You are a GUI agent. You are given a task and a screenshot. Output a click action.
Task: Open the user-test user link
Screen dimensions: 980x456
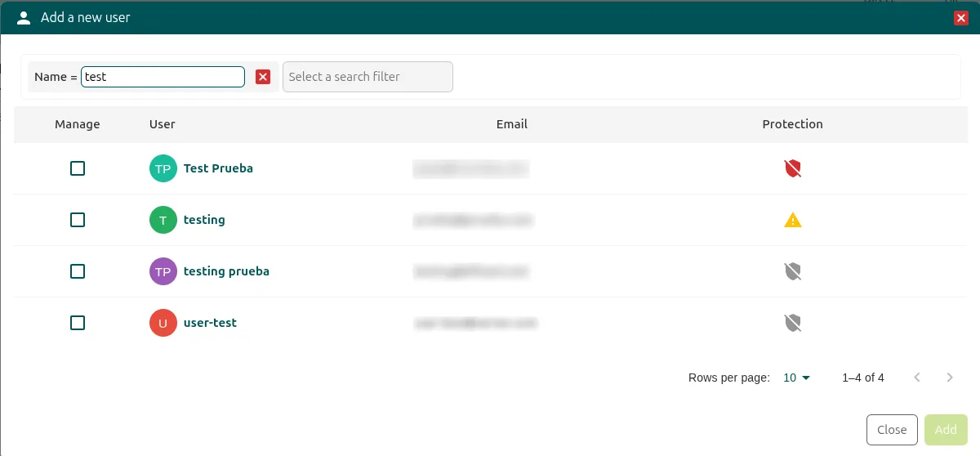210,323
